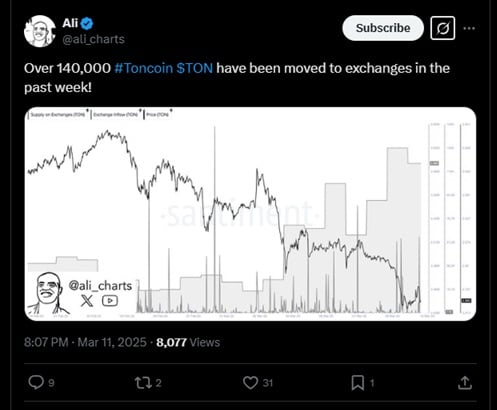Click the 8:07 PM timestamp link
Viewport: 497px width, 410px height.
tap(46, 342)
